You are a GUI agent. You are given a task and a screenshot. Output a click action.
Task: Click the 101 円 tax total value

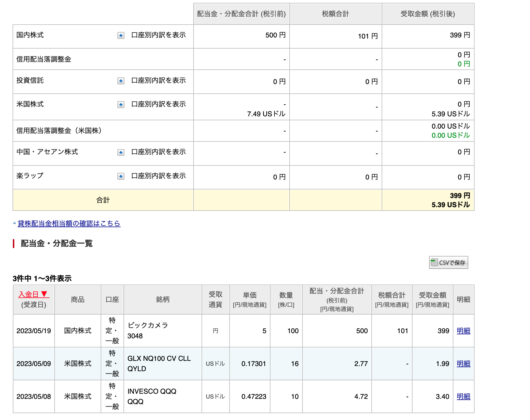(x=368, y=36)
